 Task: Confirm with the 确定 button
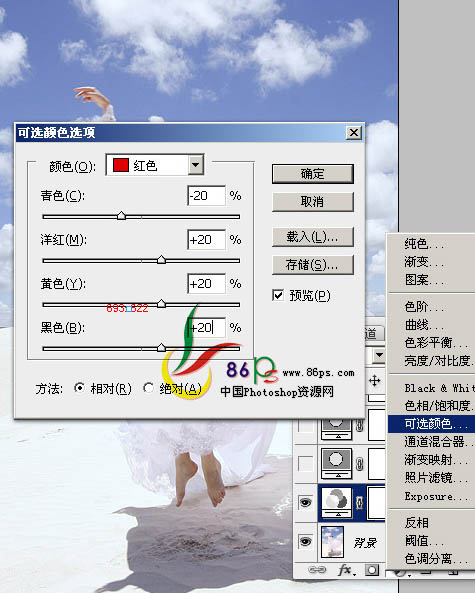tap(313, 174)
